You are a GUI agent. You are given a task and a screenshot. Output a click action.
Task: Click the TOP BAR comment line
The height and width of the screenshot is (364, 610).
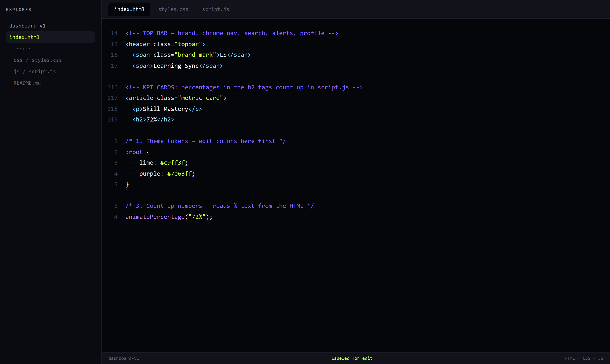pos(232,33)
